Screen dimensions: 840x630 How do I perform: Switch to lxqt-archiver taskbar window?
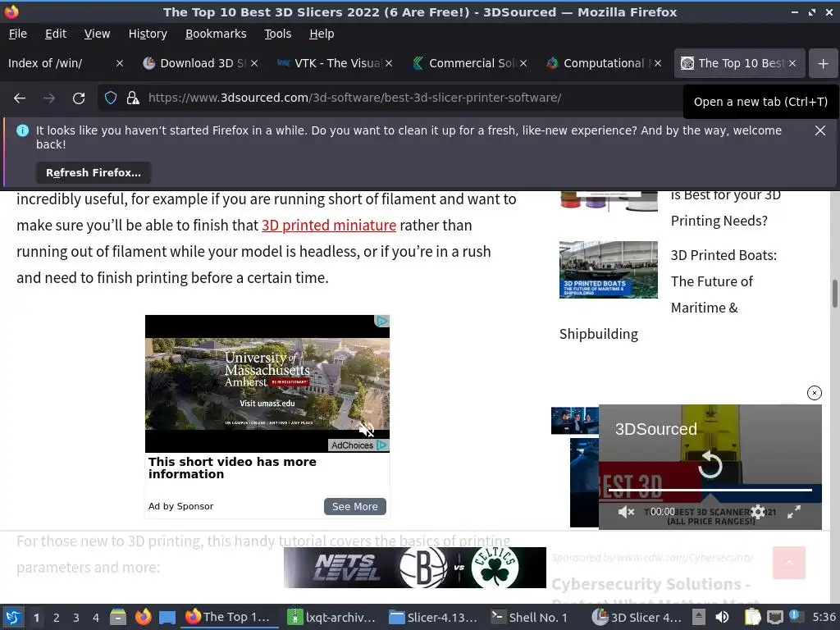click(x=331, y=617)
